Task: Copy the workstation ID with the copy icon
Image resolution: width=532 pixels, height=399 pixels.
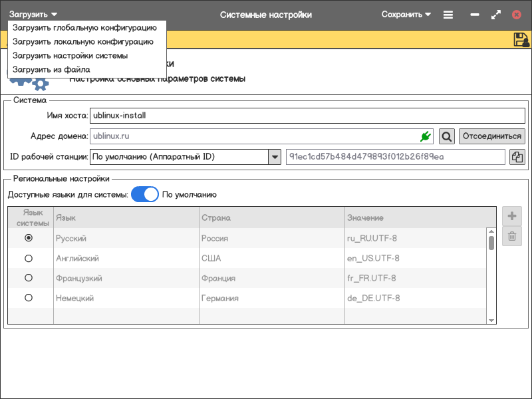Action: [x=517, y=157]
